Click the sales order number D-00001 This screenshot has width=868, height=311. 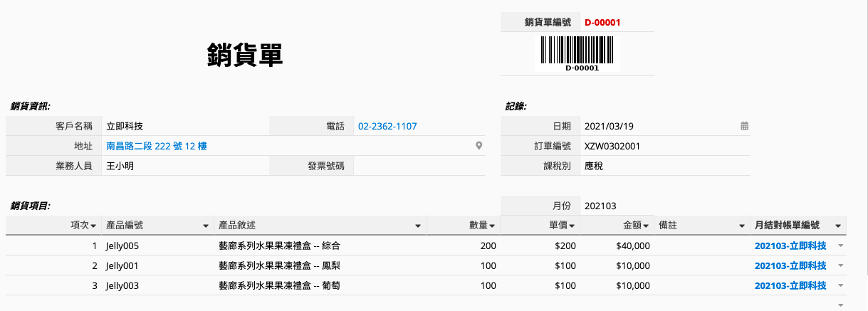tap(602, 22)
